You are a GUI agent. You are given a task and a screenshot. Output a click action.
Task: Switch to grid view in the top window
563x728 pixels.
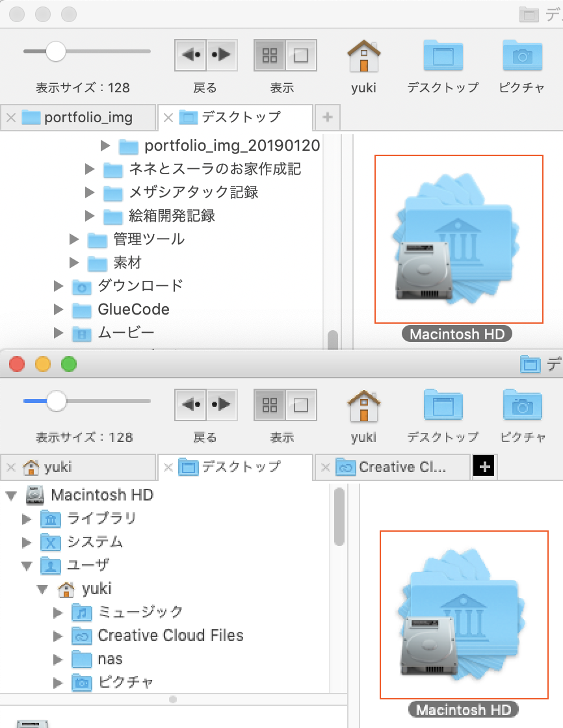pyautogui.click(x=269, y=55)
